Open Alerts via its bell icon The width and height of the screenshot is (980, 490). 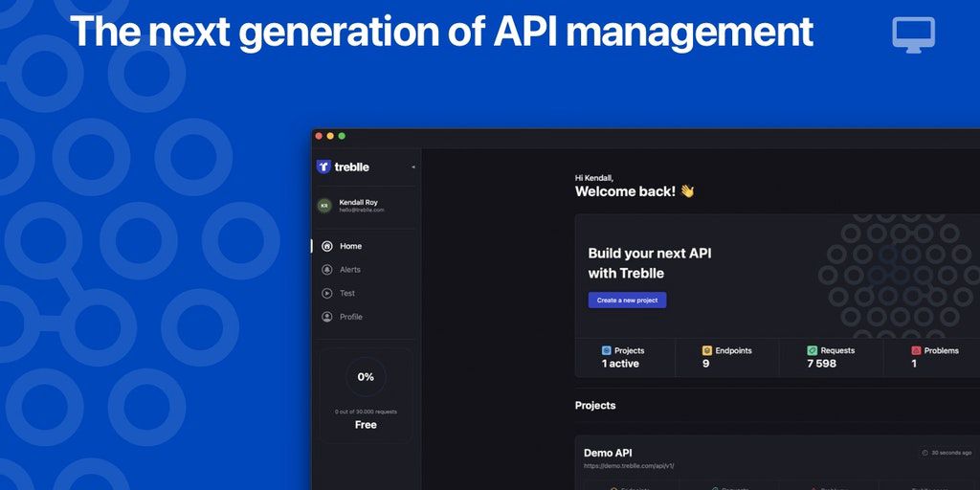click(x=327, y=270)
